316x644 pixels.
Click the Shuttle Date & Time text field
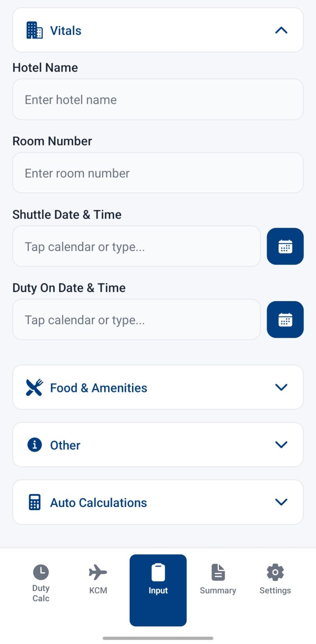coord(136,246)
